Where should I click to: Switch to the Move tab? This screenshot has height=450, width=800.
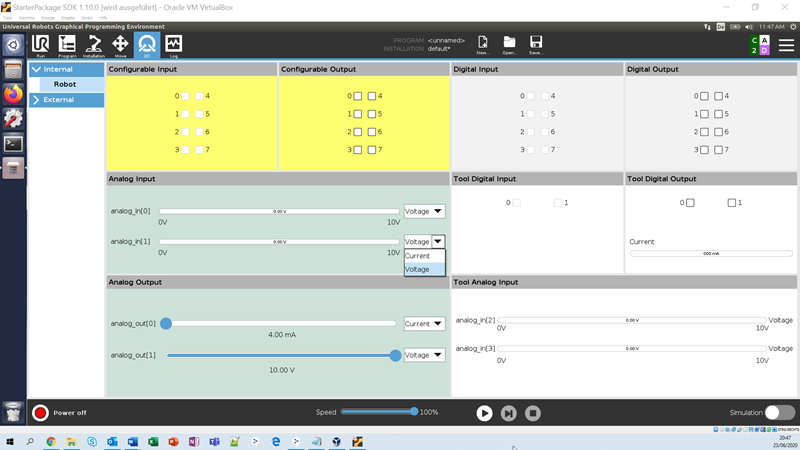click(120, 44)
